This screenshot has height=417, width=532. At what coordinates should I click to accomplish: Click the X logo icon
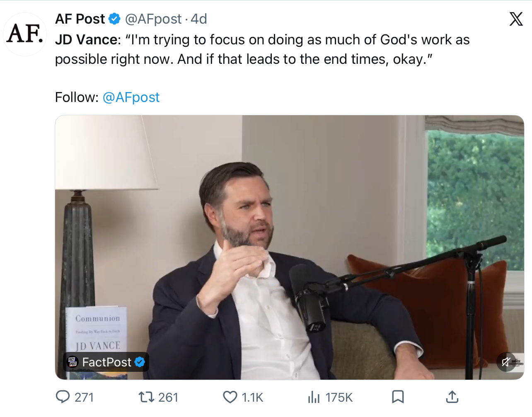[516, 19]
